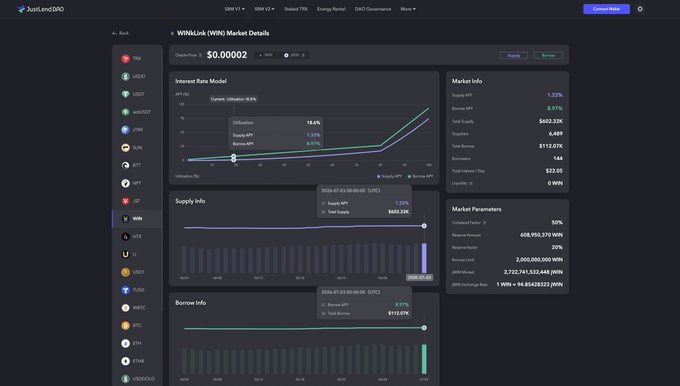The image size is (680, 386).
Task: Open the SBM V2 dropdown menu
Action: click(x=264, y=9)
